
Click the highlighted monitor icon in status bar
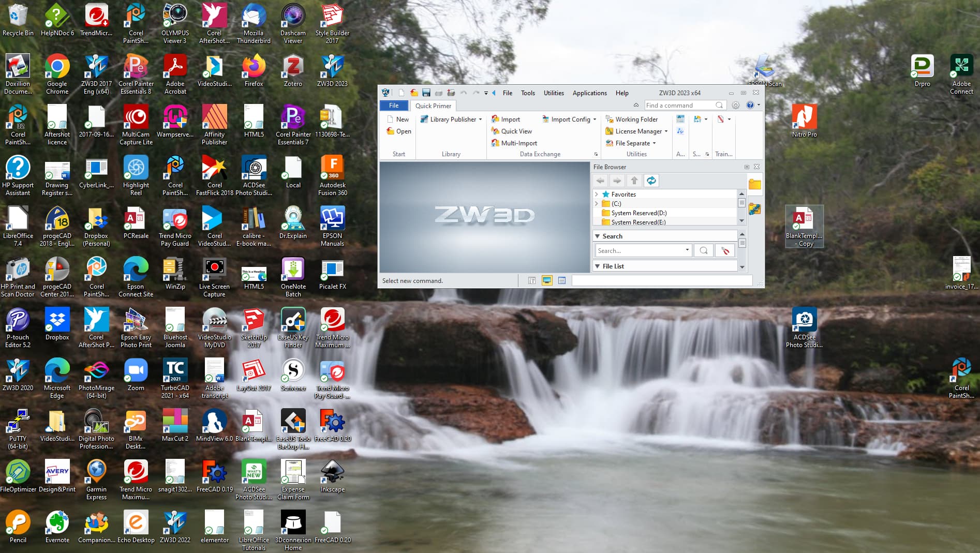[x=547, y=280]
